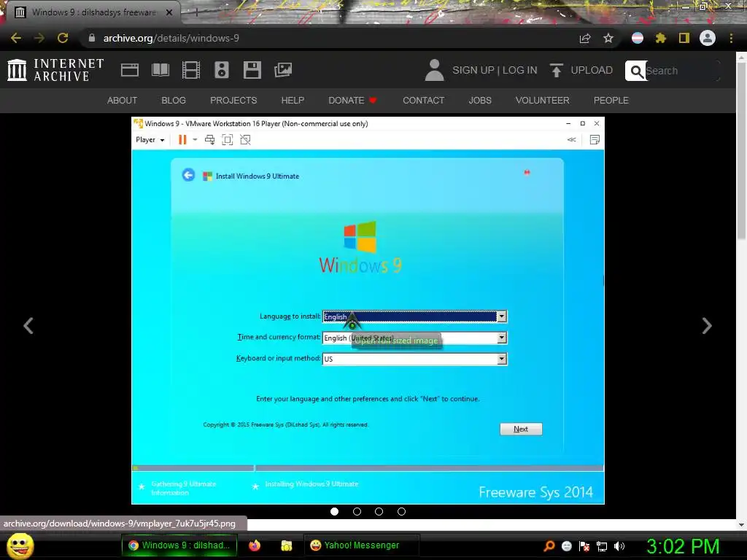The image size is (747, 560).
Task: Select the second carousel dot
Action: click(357, 511)
